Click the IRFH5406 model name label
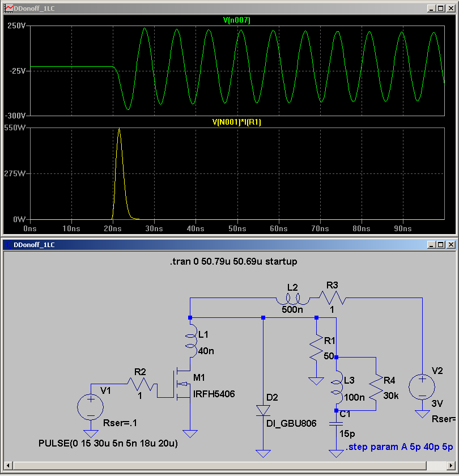This screenshot has width=459, height=476. (214, 393)
